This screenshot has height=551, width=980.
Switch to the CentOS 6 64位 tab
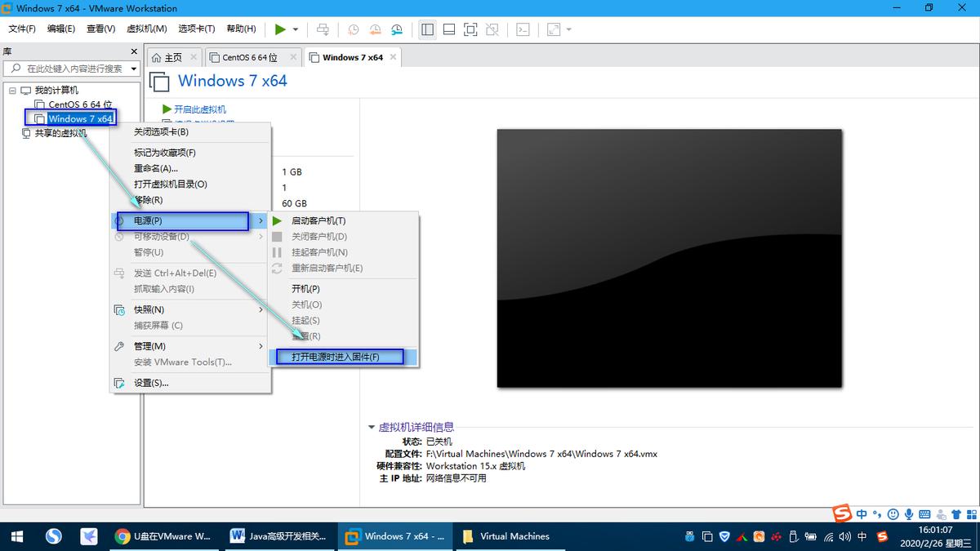pos(251,57)
